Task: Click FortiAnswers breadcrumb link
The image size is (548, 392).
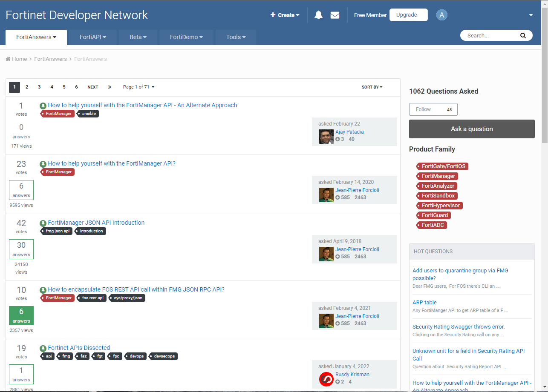Action: click(x=50, y=59)
